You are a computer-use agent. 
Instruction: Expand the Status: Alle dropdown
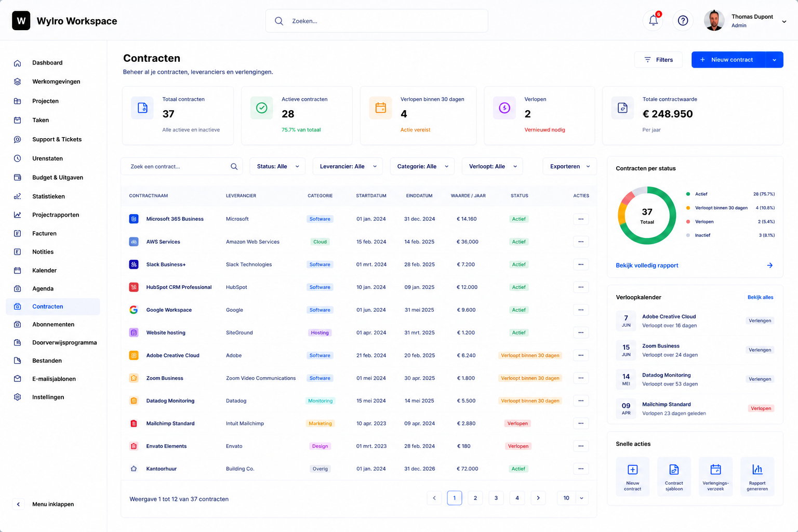(x=277, y=167)
